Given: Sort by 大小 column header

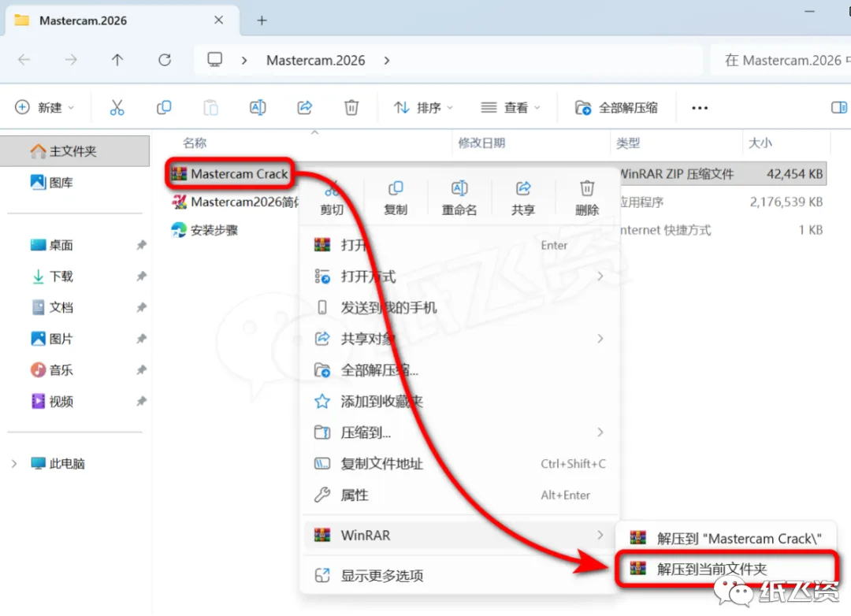Looking at the screenshot, I should [760, 143].
